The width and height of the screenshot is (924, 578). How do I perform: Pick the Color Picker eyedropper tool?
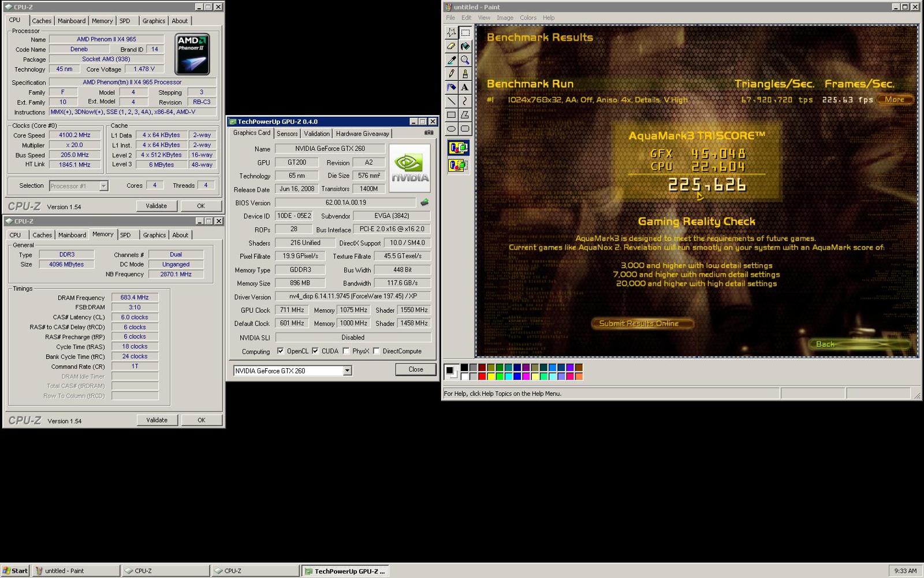click(452, 60)
